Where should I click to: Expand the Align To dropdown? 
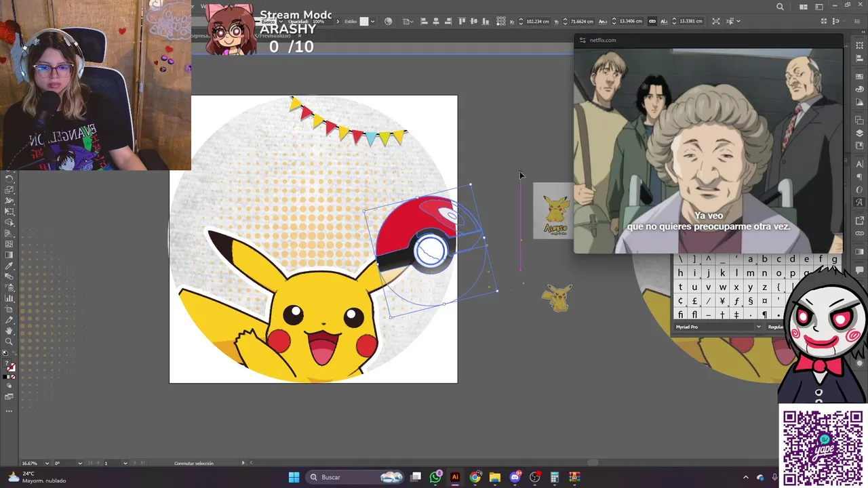point(408,21)
